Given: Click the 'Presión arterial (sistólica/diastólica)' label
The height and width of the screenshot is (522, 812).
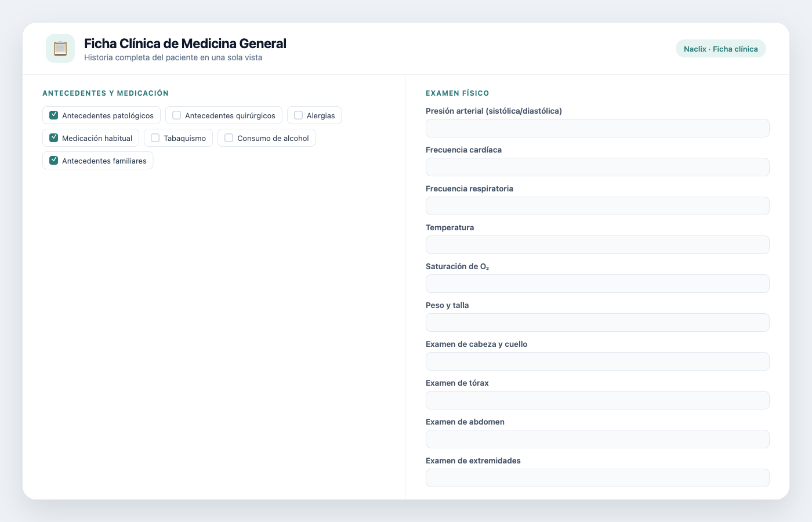Looking at the screenshot, I should point(494,111).
